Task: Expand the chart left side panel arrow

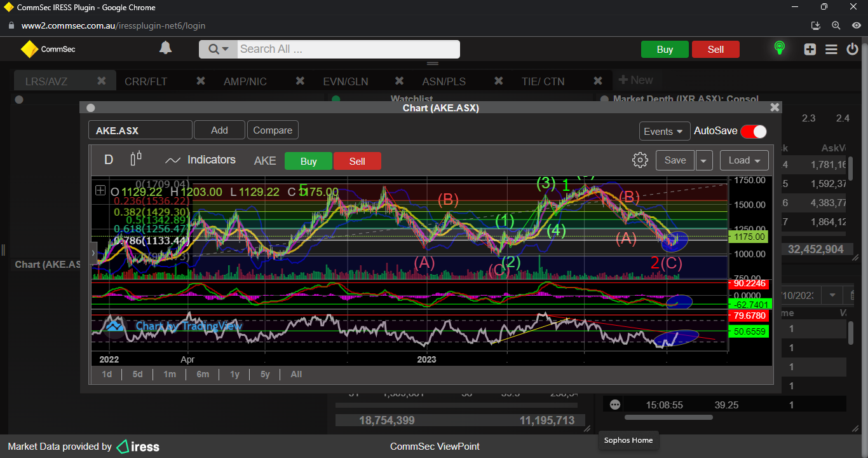Action: 95,253
